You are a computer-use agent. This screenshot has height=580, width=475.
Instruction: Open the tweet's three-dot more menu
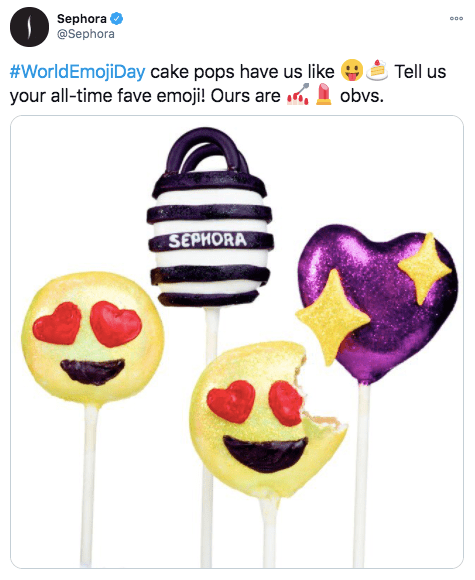point(456,18)
